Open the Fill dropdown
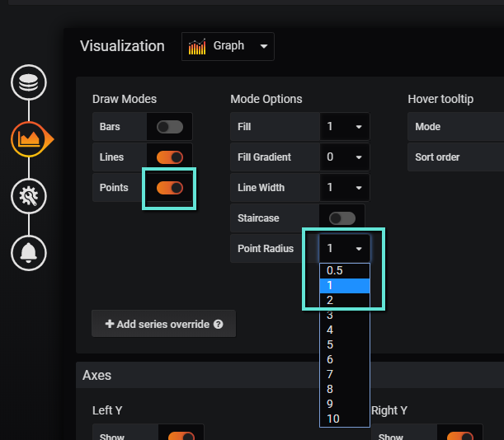Screen dimensions: 504x440 [344, 127]
